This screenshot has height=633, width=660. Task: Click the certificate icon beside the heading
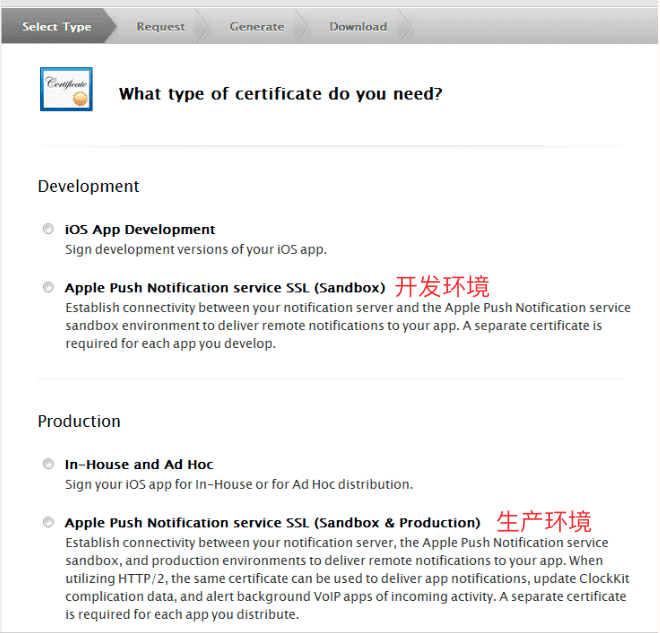point(66,89)
